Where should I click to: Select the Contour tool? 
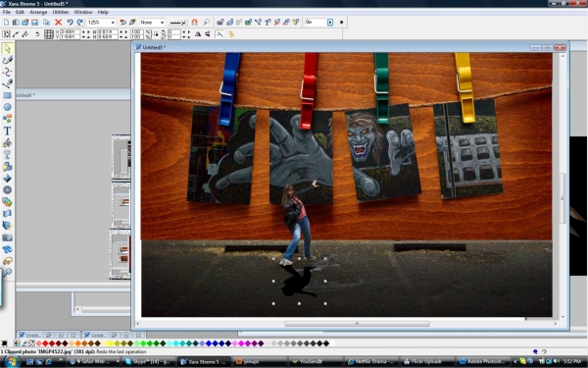7,190
